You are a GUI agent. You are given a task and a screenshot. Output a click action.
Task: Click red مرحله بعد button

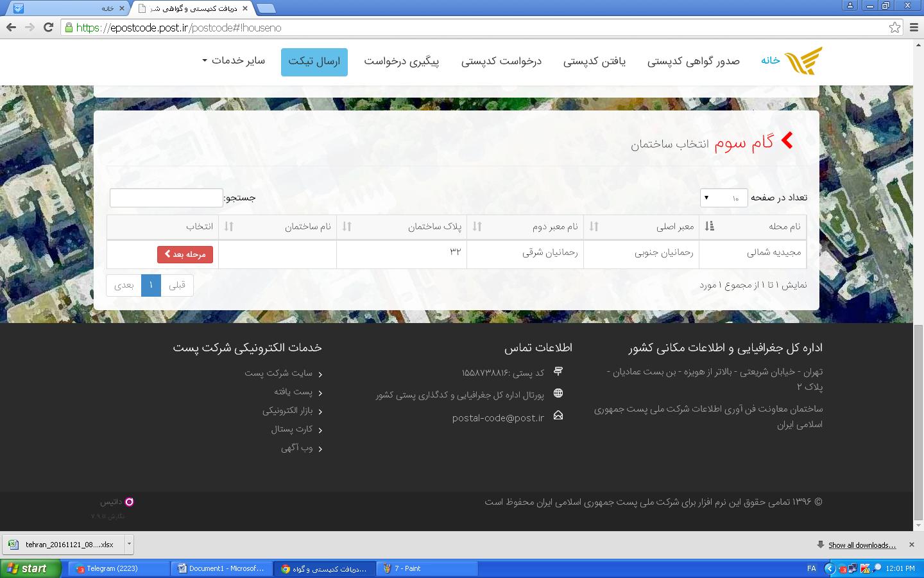[185, 254]
